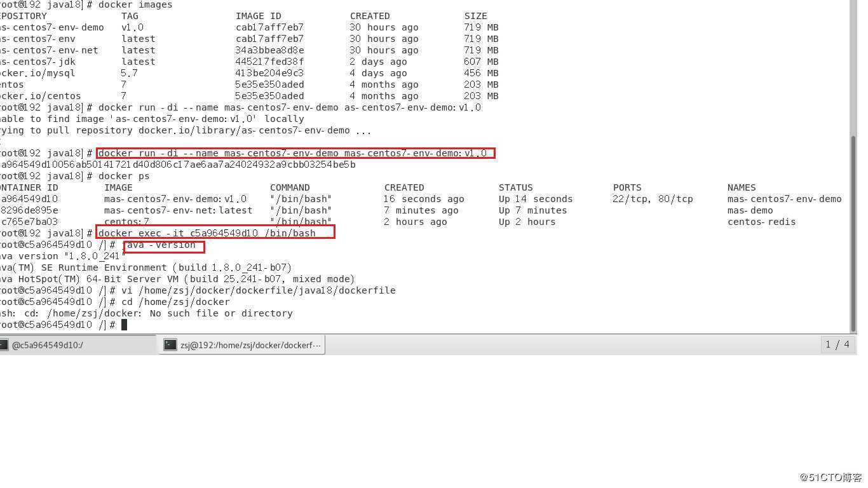Click the PORTS column header
The width and height of the screenshot is (868, 488).
627,187
